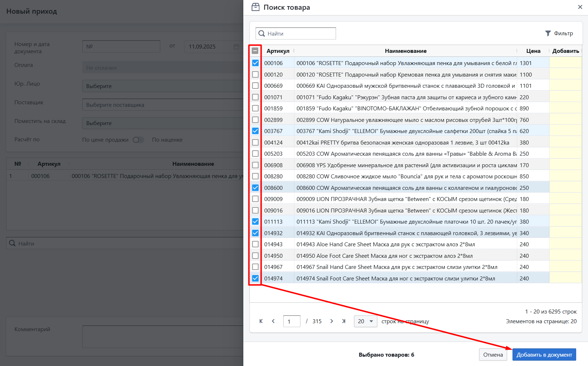The height and width of the screenshot is (366, 588).
Task: Go to the next results page
Action: [x=331, y=321]
